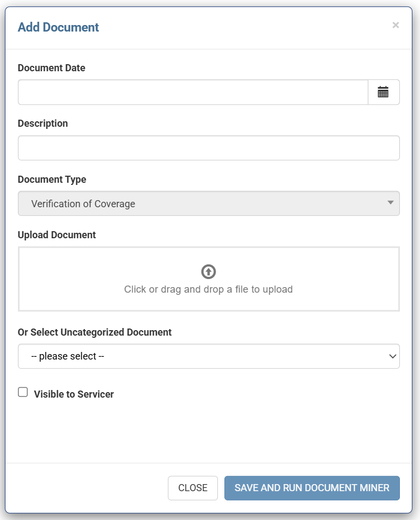This screenshot has width=420, height=520.
Task: Click the Document Type dropdown arrow
Action: pos(390,203)
